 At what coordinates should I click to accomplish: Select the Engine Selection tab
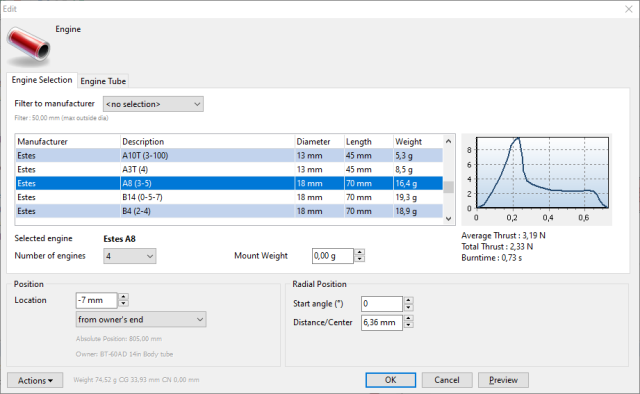[42, 80]
